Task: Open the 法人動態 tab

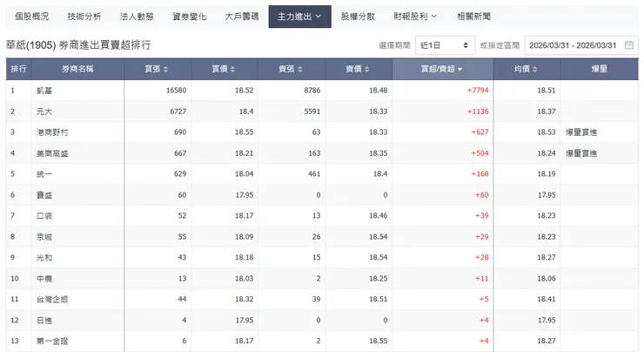Action: (137, 17)
